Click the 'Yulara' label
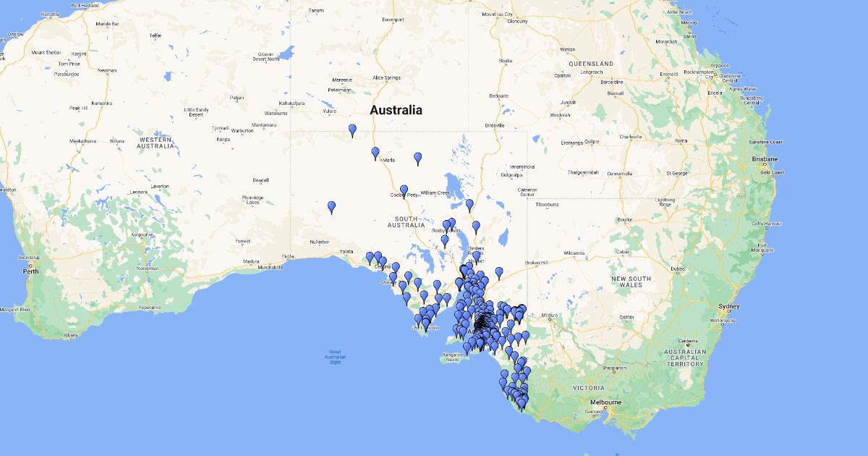The width and height of the screenshot is (868, 456). click(x=329, y=111)
